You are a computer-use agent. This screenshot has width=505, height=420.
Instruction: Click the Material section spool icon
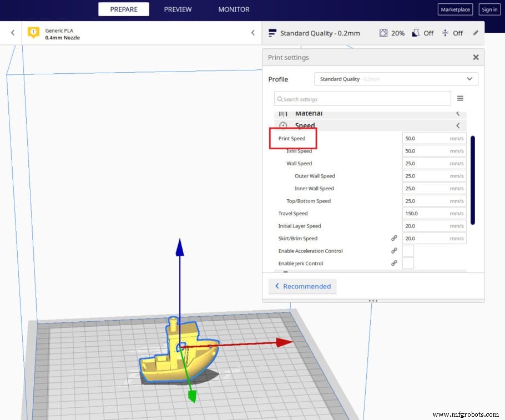(x=284, y=113)
